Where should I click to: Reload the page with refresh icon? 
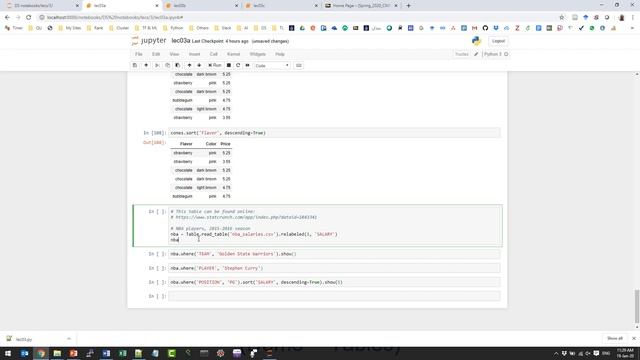click(29, 18)
